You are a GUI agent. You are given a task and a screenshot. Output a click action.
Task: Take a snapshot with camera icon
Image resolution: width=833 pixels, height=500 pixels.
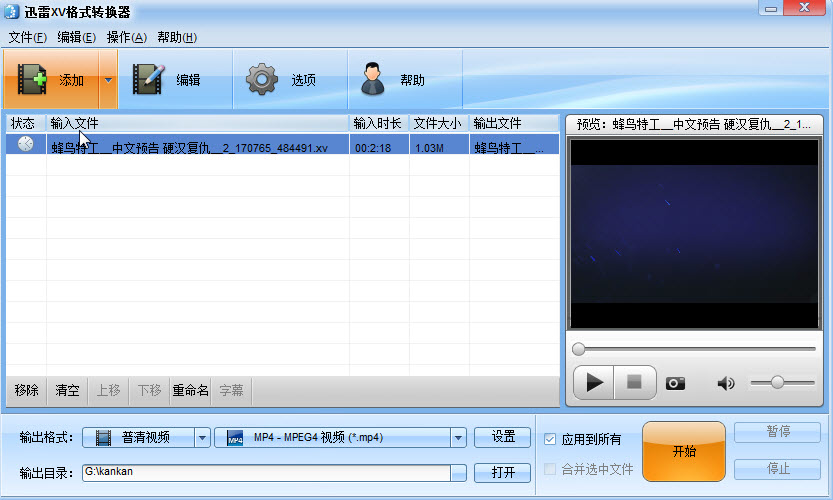click(x=675, y=383)
